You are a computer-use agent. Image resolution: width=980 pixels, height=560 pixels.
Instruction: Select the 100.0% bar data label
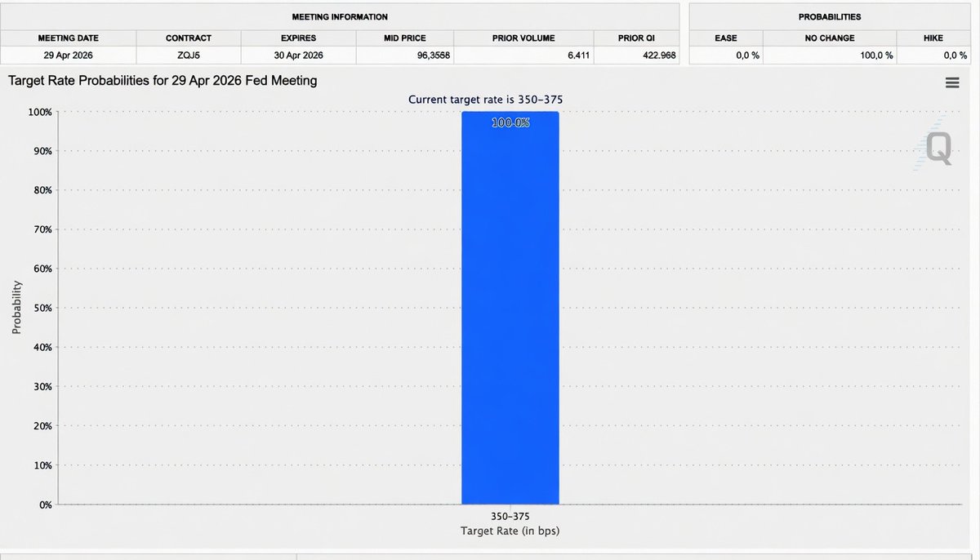[x=510, y=123]
